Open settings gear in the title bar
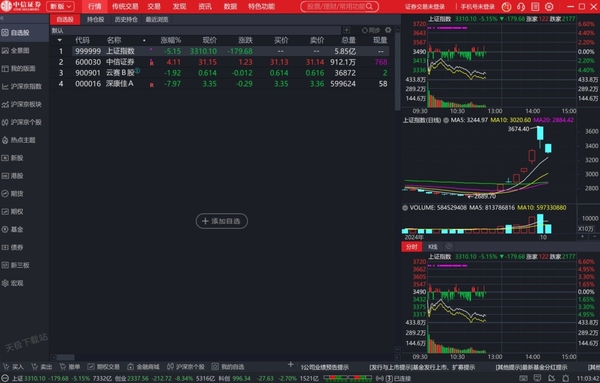 pos(549,7)
